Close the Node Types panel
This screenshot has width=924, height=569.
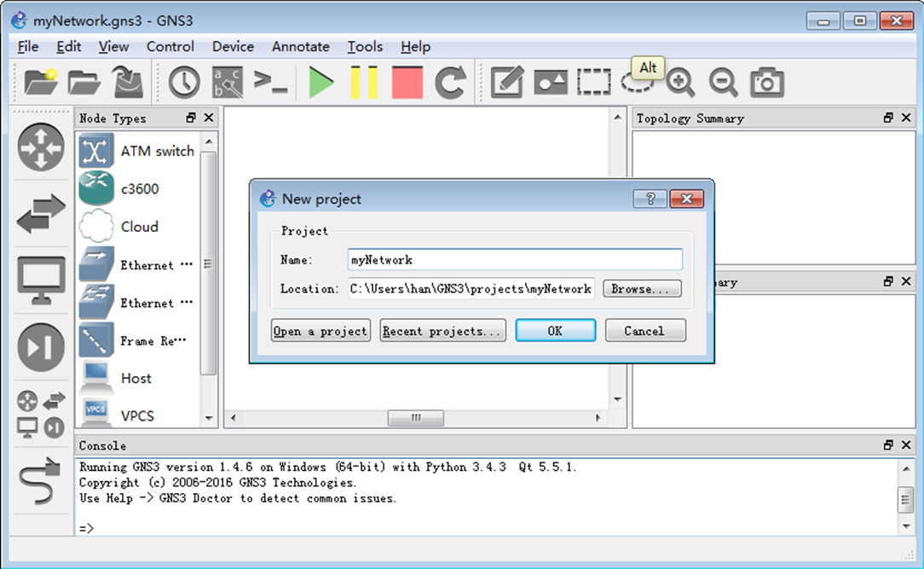pyautogui.click(x=209, y=118)
